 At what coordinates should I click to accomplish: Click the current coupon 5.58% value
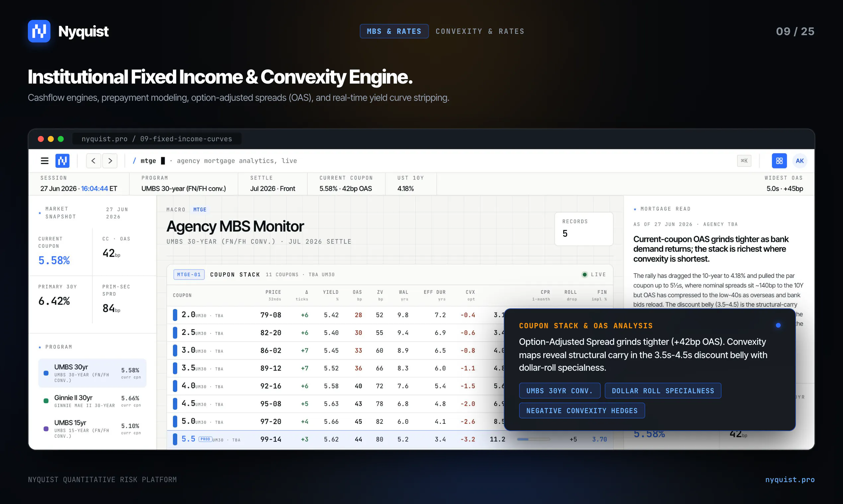coord(54,261)
